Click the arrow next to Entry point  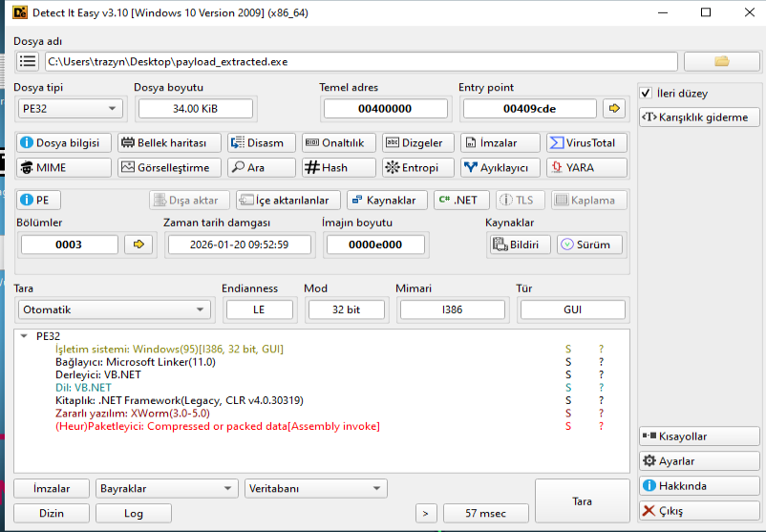[x=614, y=109]
